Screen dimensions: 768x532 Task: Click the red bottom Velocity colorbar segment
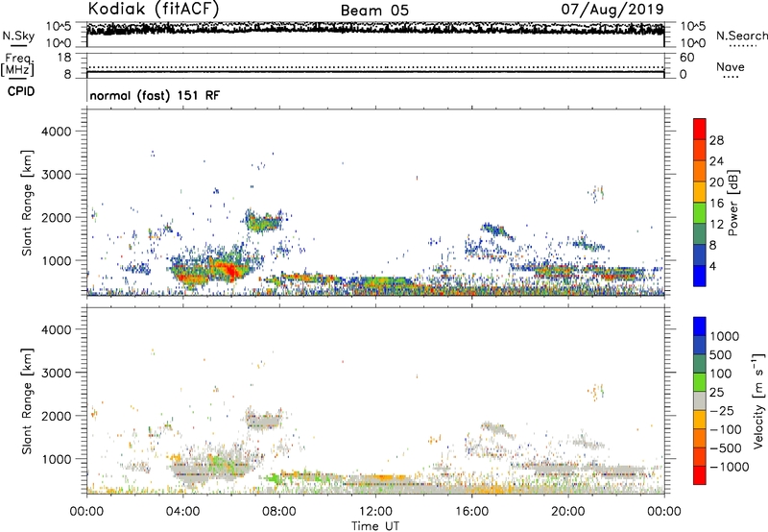[700, 475]
